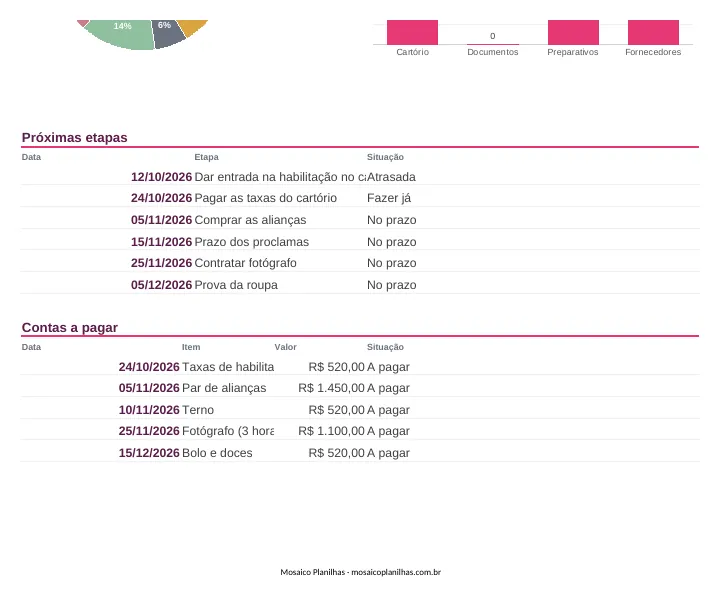Click No prazo in Contratar fotógrafo row
Screen dimensions: 719x597
[x=392, y=263]
